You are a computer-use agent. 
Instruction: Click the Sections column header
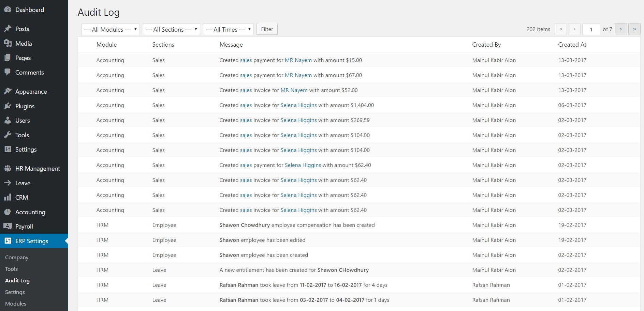point(163,45)
